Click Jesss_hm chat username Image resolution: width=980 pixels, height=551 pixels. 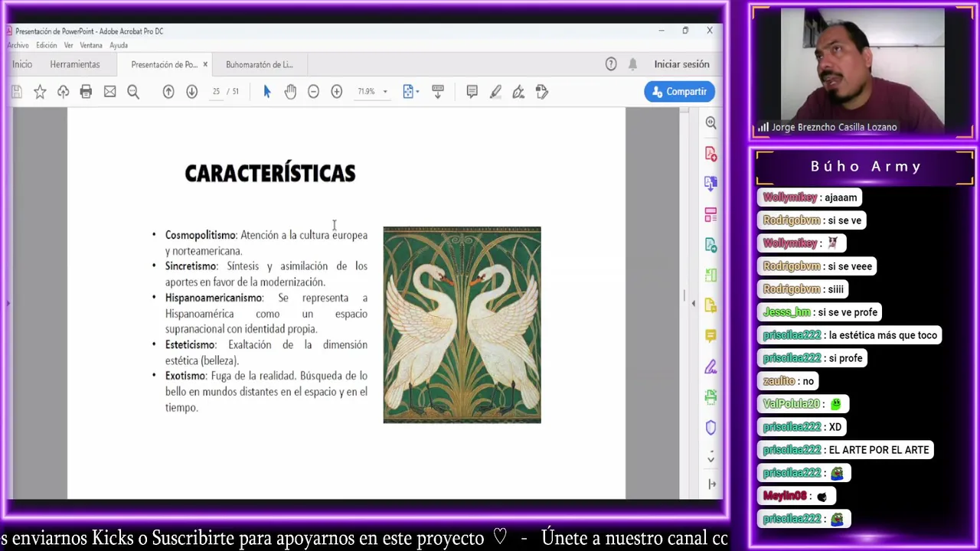click(x=786, y=312)
